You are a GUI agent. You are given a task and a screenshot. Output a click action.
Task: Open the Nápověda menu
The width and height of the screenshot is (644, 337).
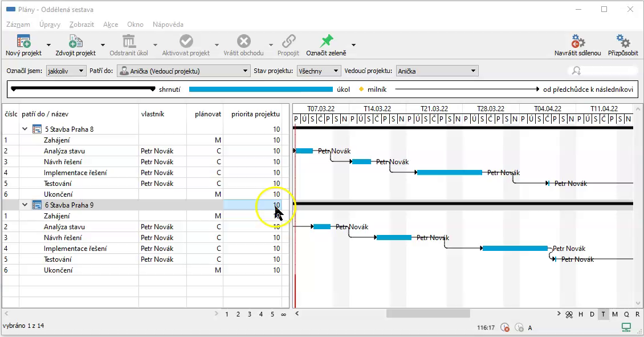168,25
